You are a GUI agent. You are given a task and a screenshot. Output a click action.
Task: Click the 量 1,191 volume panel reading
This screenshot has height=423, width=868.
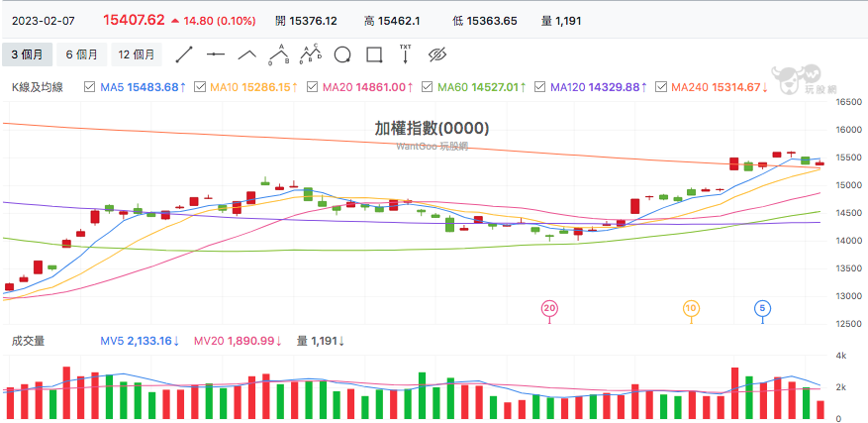coord(321,341)
